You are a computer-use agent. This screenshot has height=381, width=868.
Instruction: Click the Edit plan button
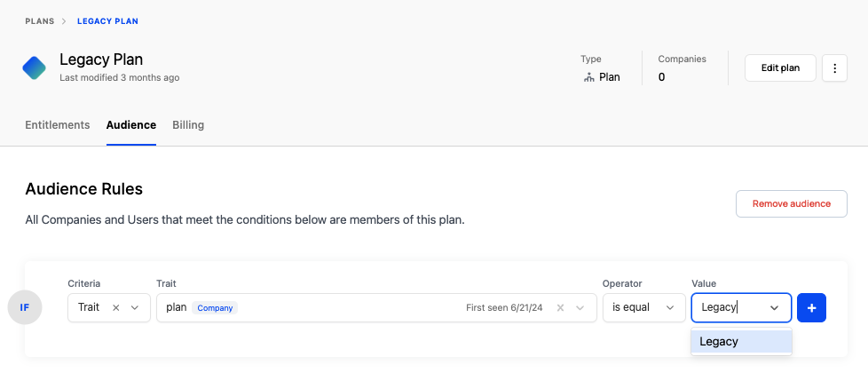pyautogui.click(x=780, y=67)
